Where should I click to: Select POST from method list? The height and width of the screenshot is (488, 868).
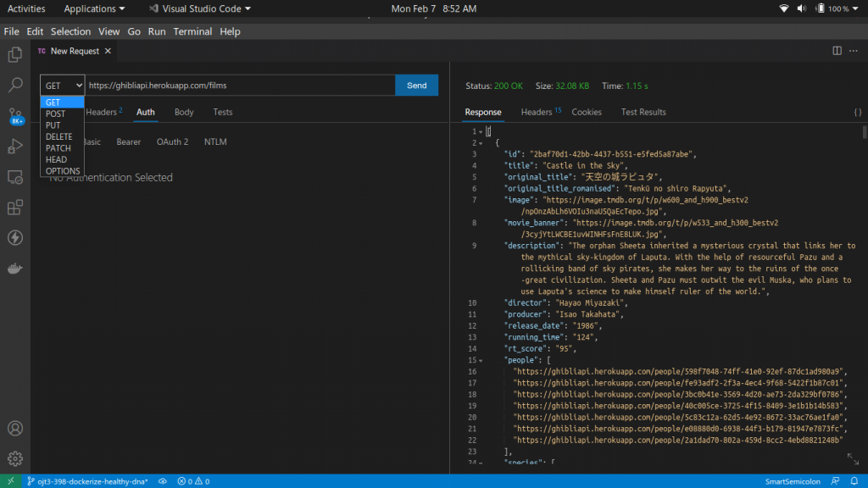click(x=62, y=114)
